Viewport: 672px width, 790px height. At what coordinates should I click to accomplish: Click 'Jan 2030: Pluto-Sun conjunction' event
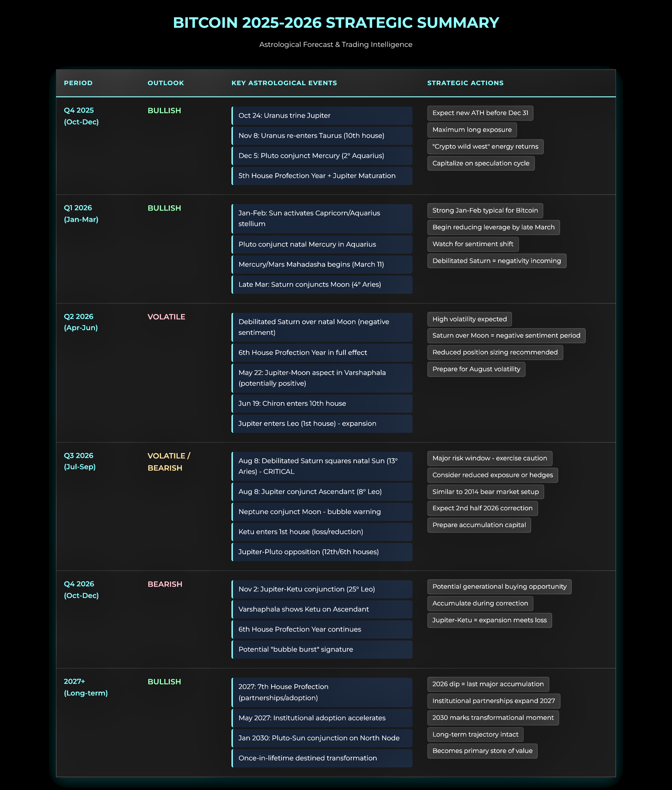(322, 738)
